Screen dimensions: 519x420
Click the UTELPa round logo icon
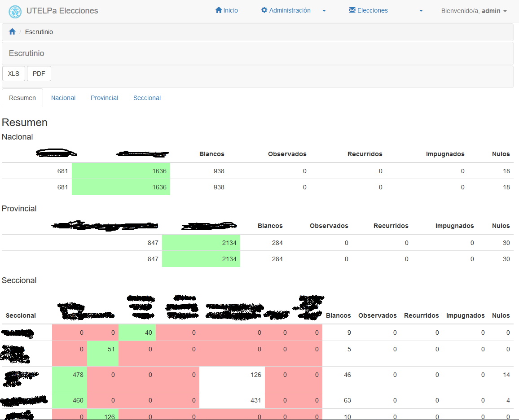click(x=15, y=11)
